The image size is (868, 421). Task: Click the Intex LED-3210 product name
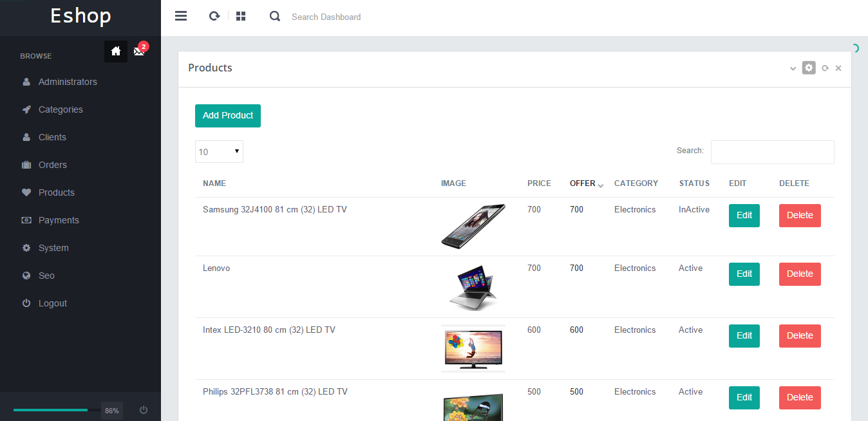[269, 330]
